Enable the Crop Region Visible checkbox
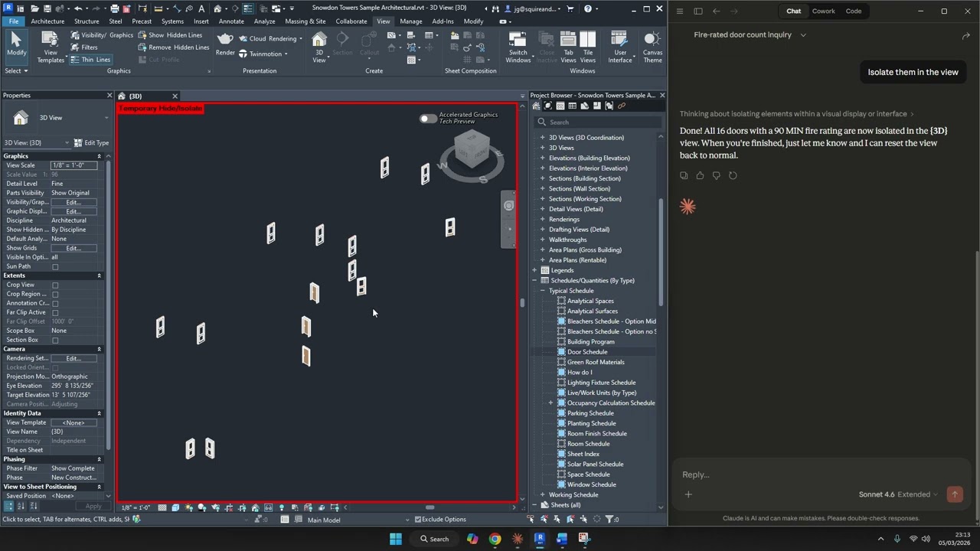The height and width of the screenshot is (551, 980). (55, 294)
